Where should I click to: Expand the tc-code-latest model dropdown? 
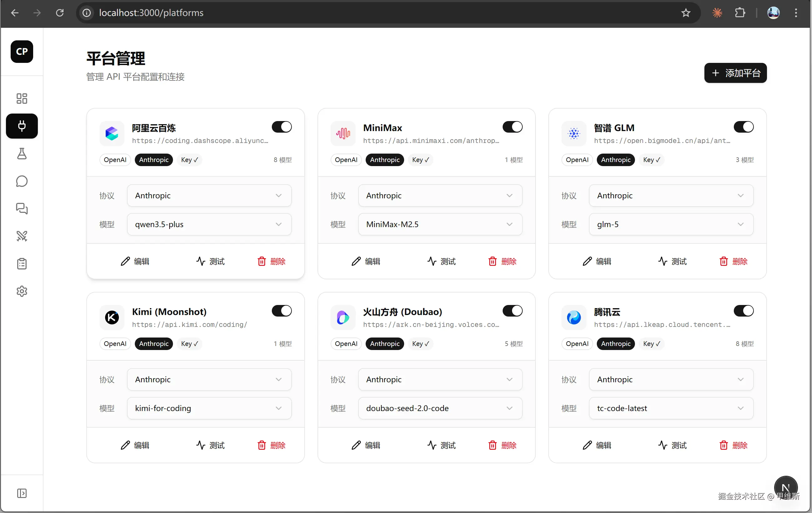(671, 408)
